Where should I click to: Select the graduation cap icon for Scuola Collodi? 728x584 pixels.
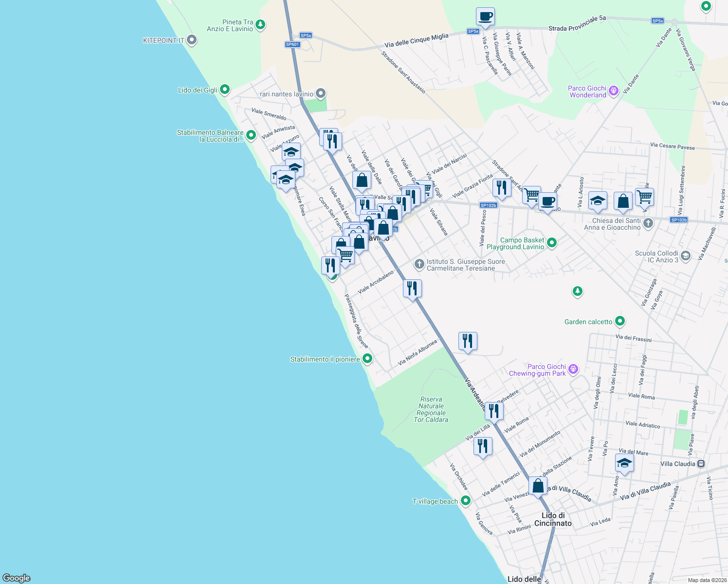point(686,256)
